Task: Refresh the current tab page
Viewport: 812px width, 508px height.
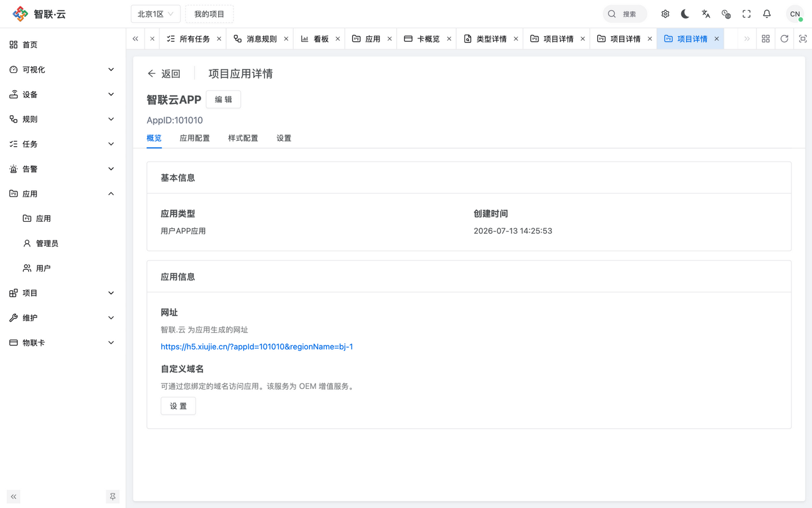Action: pos(784,39)
